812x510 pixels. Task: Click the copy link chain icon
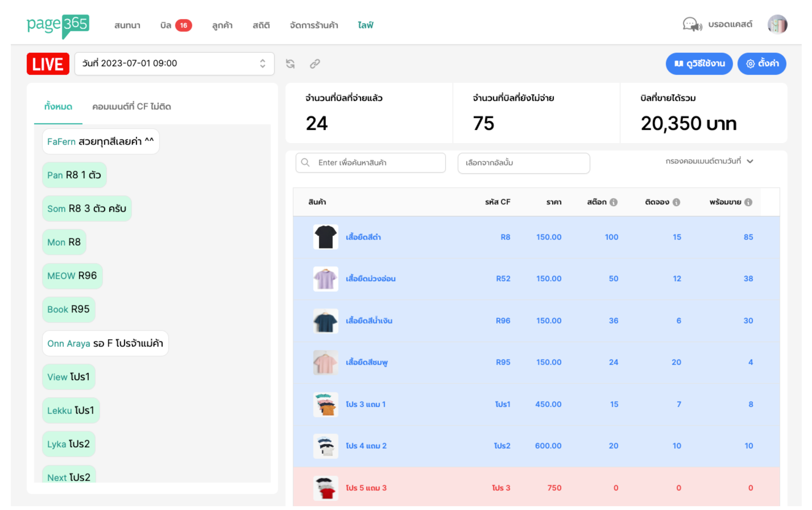click(x=315, y=63)
